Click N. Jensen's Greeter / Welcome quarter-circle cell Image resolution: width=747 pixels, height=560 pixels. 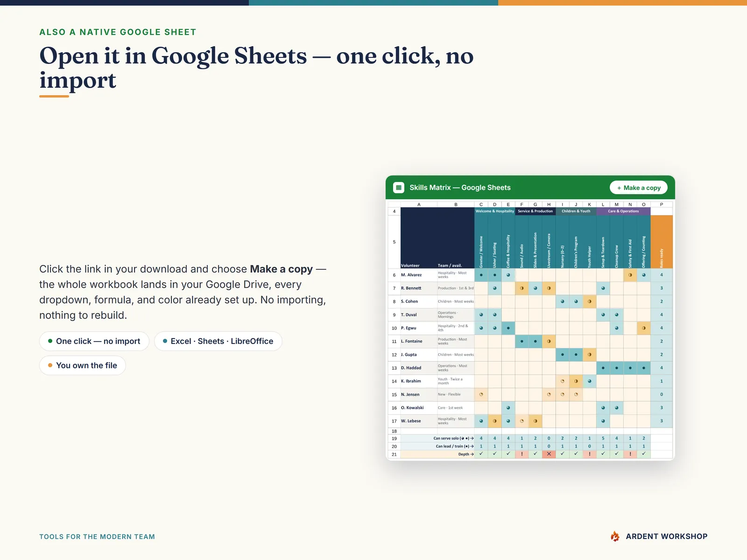[x=481, y=395]
